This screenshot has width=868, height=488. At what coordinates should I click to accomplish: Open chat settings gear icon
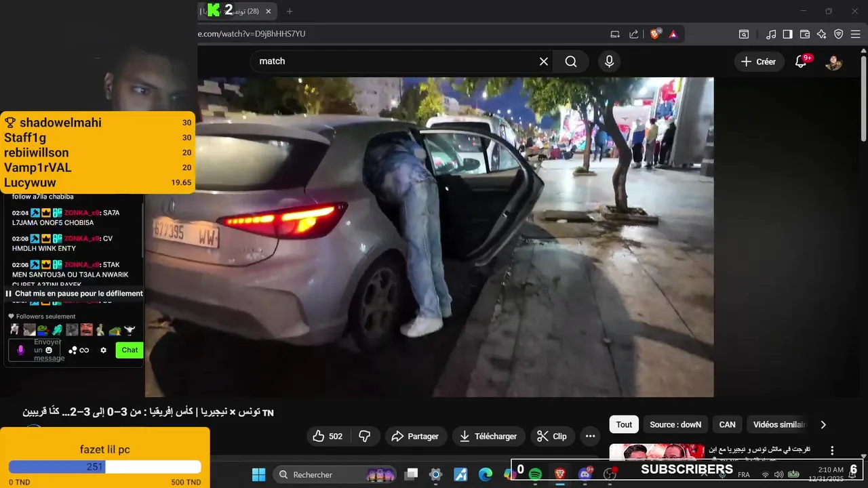click(x=103, y=350)
